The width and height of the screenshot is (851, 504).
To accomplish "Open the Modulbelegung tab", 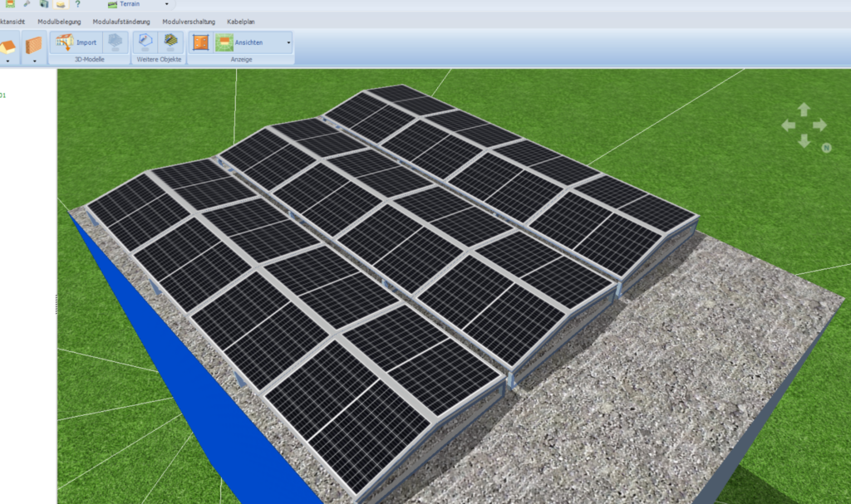I will tap(59, 22).
